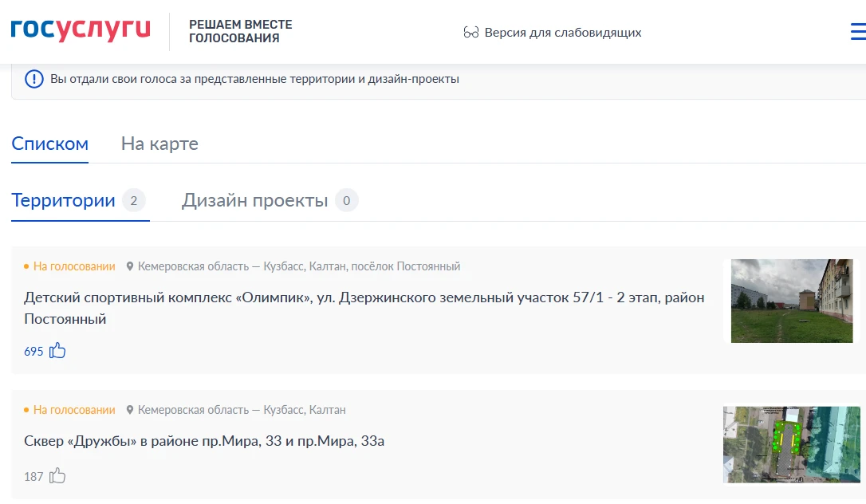The image size is (866, 504).
Task: Switch to the На карте tab
Action: pyautogui.click(x=159, y=144)
